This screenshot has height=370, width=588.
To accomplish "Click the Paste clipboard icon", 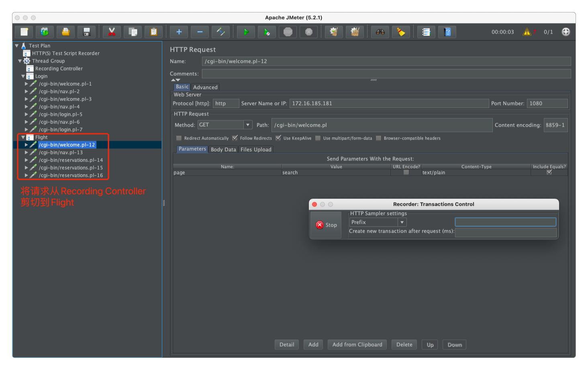I will 153,32.
